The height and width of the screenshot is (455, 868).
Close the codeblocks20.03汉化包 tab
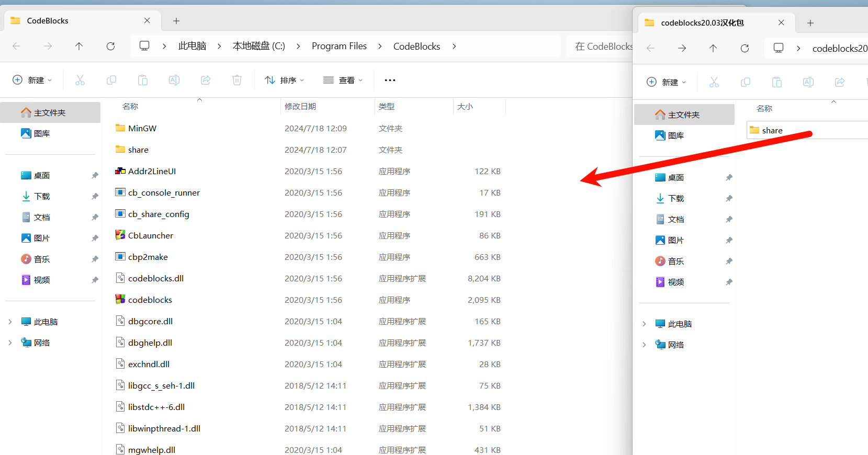click(x=781, y=23)
